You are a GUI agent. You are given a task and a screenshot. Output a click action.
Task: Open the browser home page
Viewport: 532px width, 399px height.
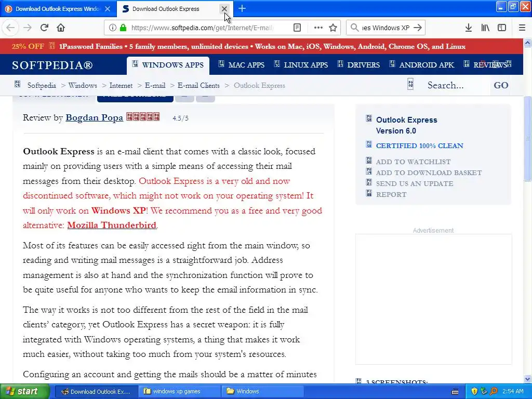[61, 28]
